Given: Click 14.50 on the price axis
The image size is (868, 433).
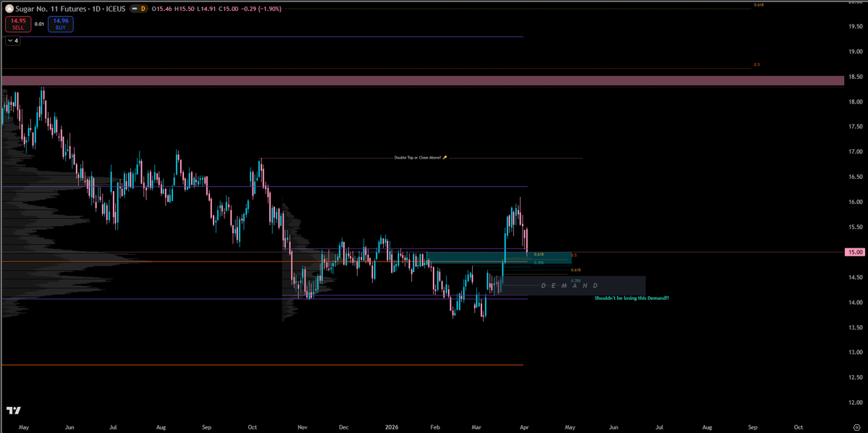Looking at the screenshot, I should tap(856, 277).
